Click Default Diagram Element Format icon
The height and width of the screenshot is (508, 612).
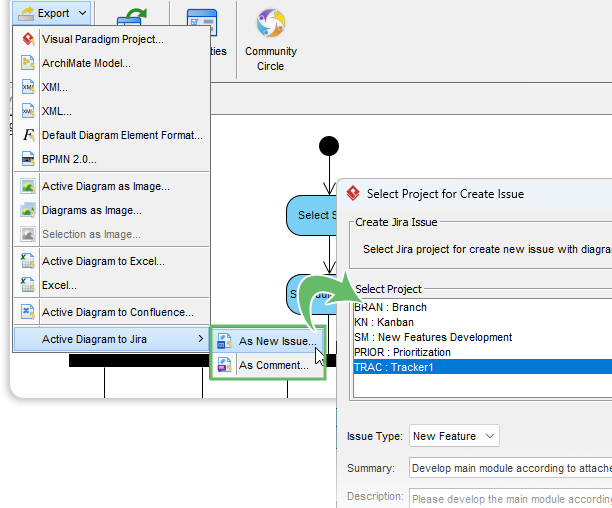coord(28,135)
